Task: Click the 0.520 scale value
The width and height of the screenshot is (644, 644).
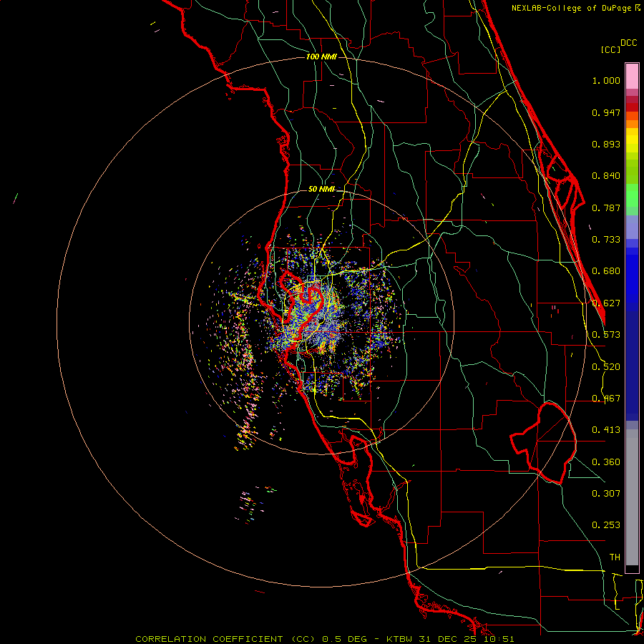Action: click(606, 367)
